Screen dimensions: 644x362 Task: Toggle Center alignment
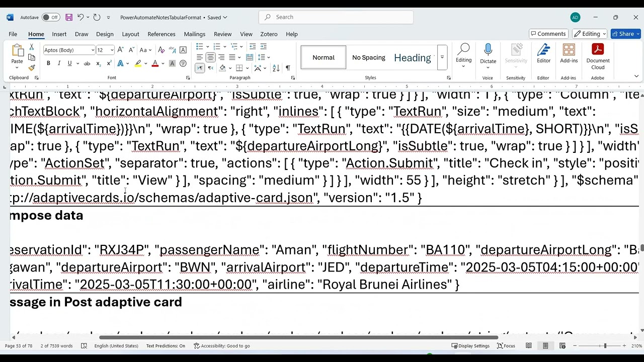210,57
